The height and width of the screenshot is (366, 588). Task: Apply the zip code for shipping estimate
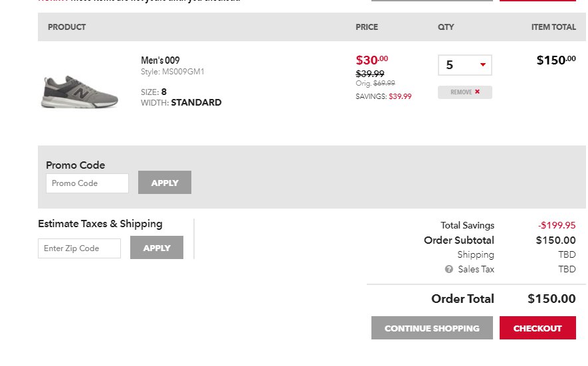157,248
